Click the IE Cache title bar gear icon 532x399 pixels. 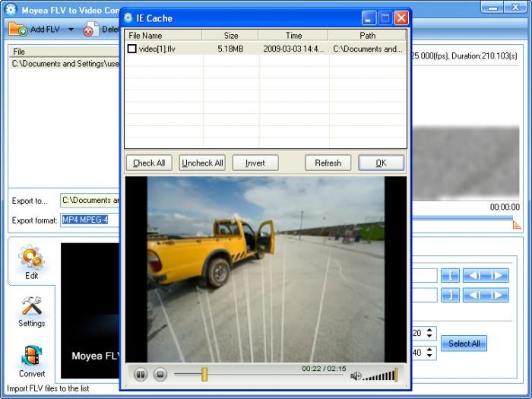(128, 18)
